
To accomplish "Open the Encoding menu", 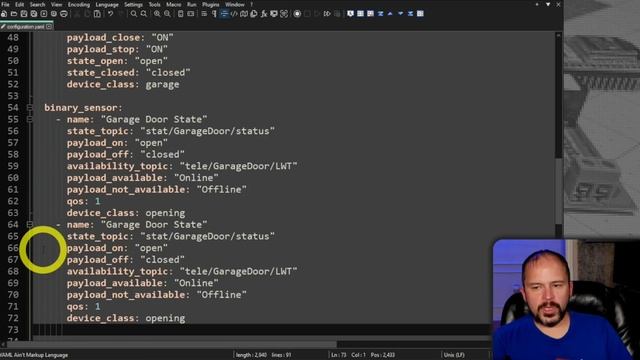I will [79, 4].
